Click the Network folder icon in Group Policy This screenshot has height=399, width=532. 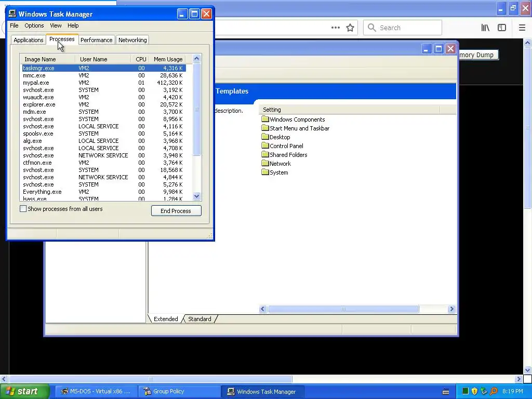(265, 163)
